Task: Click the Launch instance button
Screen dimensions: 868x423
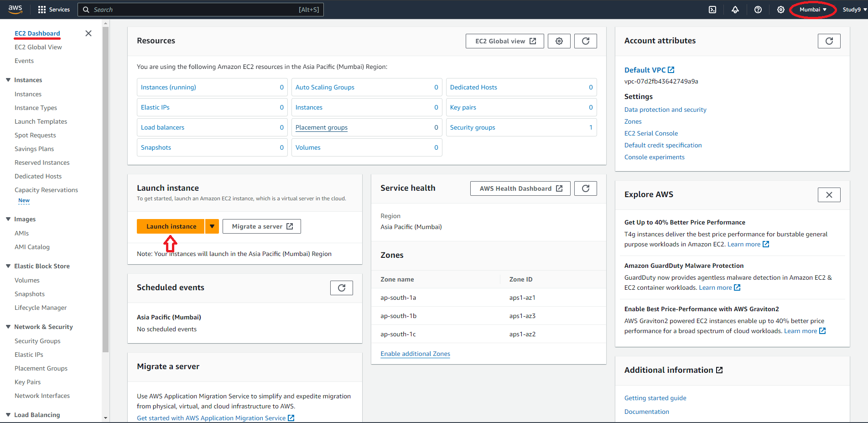Action: click(x=171, y=226)
